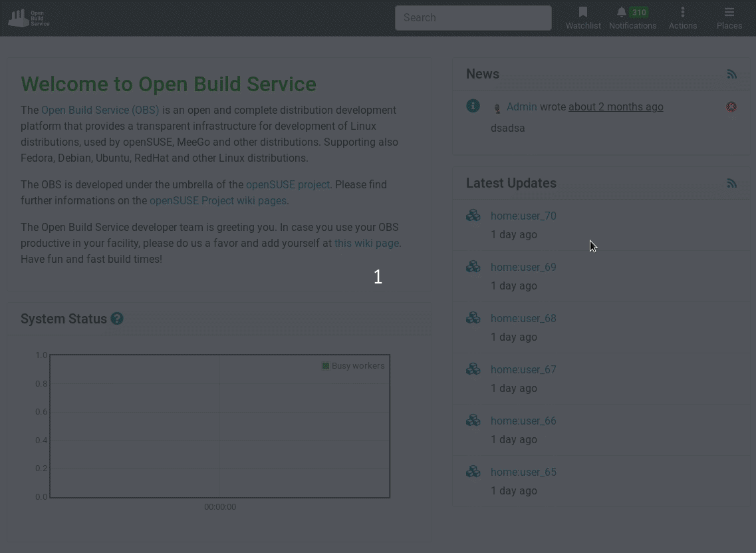Click the info icon on the news message
Viewport: 756px width, 553px height.
[473, 105]
